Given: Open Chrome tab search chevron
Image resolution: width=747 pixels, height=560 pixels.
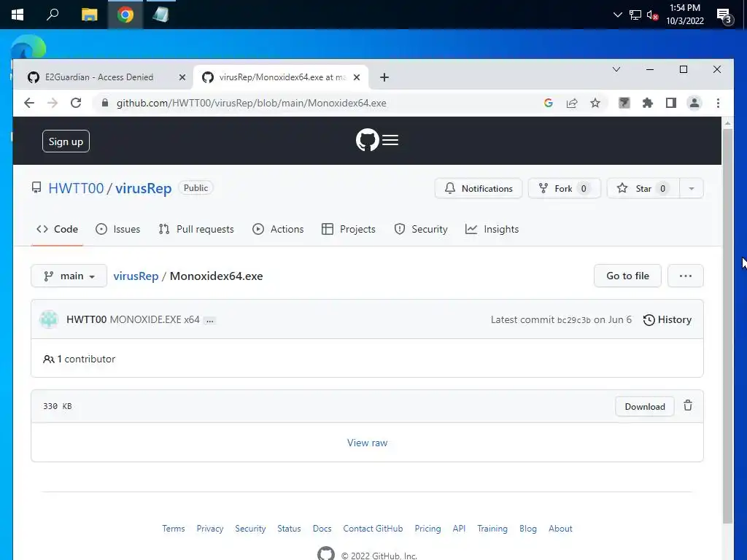Looking at the screenshot, I should click(616, 69).
